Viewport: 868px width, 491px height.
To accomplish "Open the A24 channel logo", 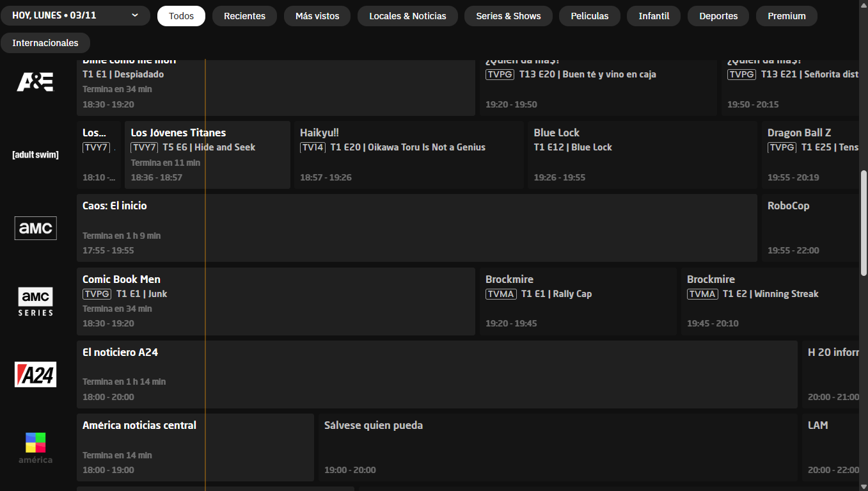I will point(35,374).
